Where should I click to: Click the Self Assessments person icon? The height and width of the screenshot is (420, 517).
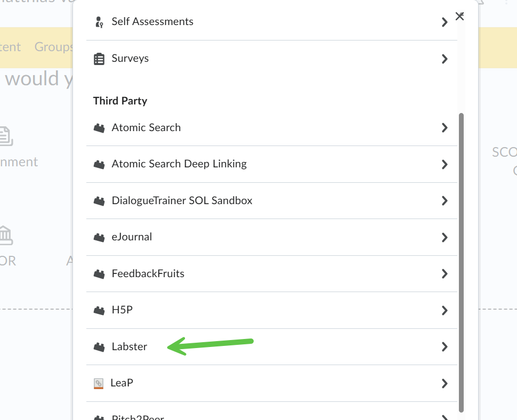99,22
